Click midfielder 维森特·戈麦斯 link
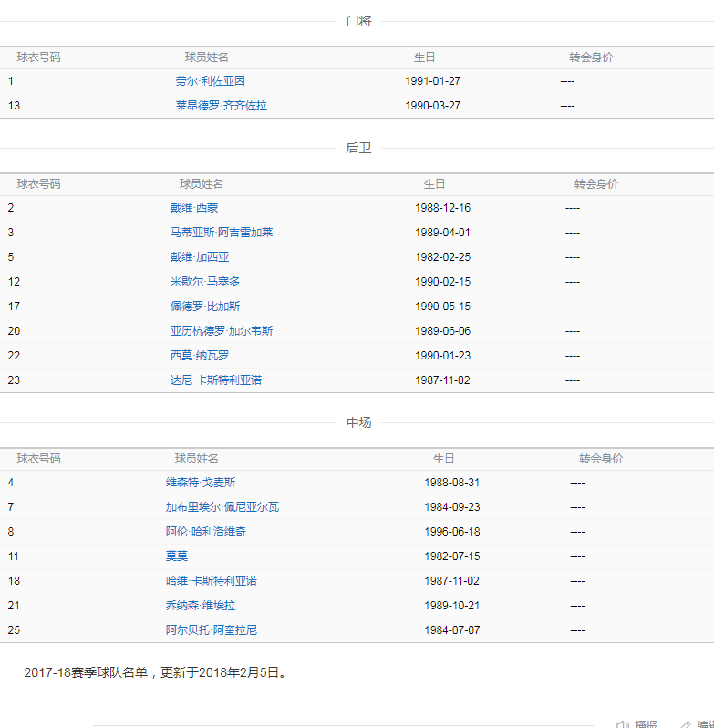The image size is (714, 728). pos(200,483)
